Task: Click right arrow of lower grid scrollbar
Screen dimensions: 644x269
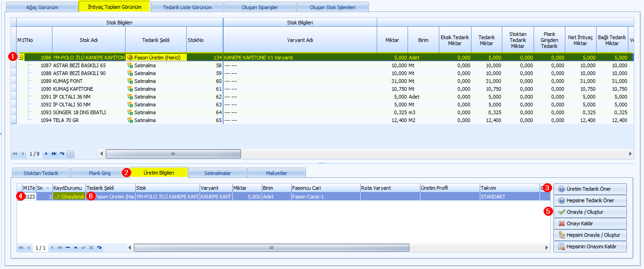Action: (547, 248)
